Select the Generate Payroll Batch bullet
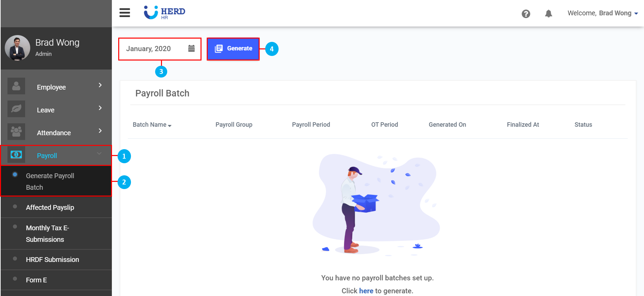Screen dimensions: 644x296 [x=15, y=175]
